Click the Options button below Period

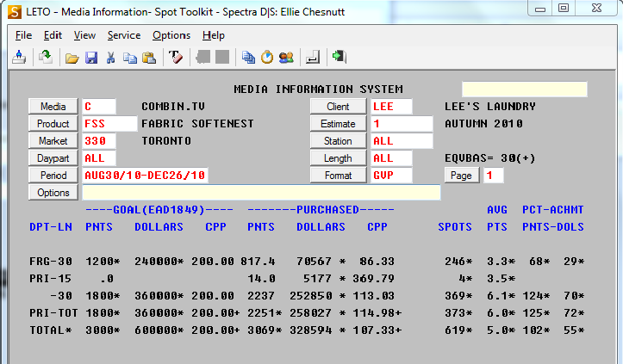[53, 193]
